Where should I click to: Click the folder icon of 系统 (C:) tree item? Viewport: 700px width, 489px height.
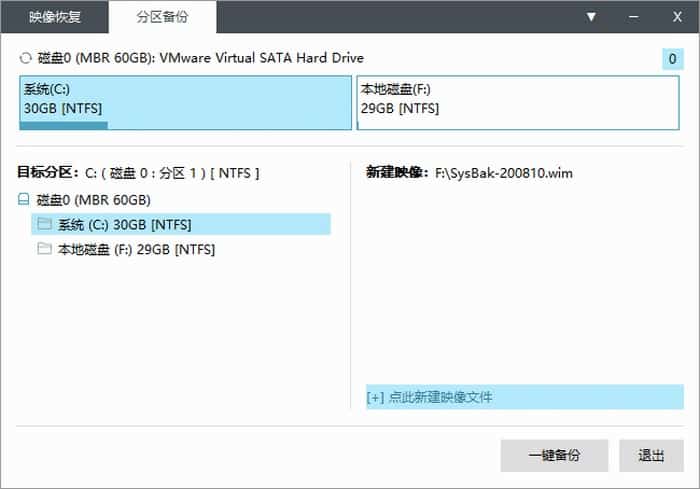coord(44,224)
